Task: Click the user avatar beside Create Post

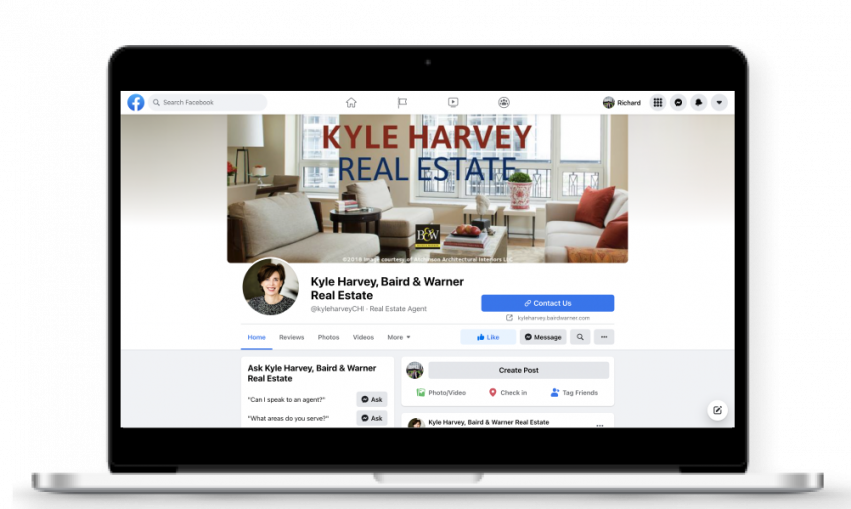Action: point(415,370)
